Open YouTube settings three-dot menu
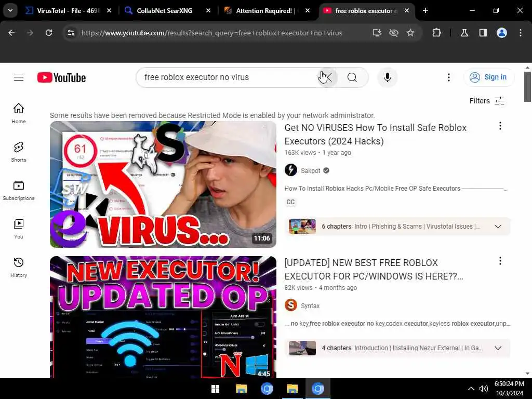The height and width of the screenshot is (399, 532). [449, 77]
